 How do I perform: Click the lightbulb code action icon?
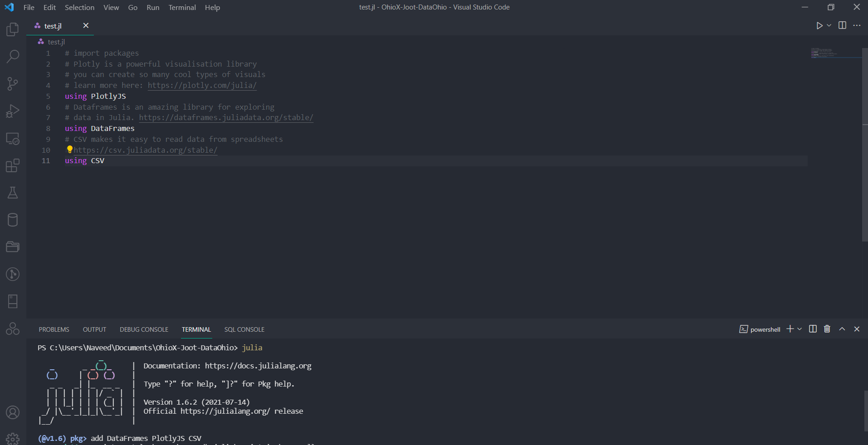click(69, 149)
